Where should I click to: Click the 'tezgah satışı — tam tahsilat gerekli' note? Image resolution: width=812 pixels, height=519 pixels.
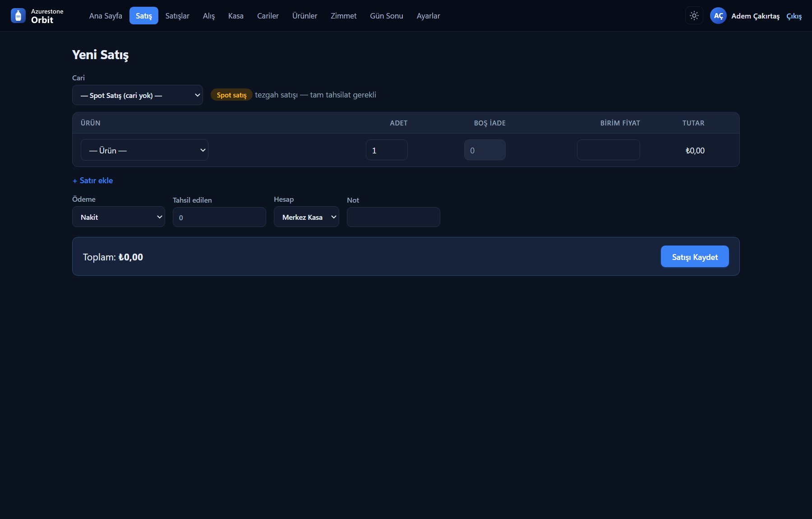(315, 95)
